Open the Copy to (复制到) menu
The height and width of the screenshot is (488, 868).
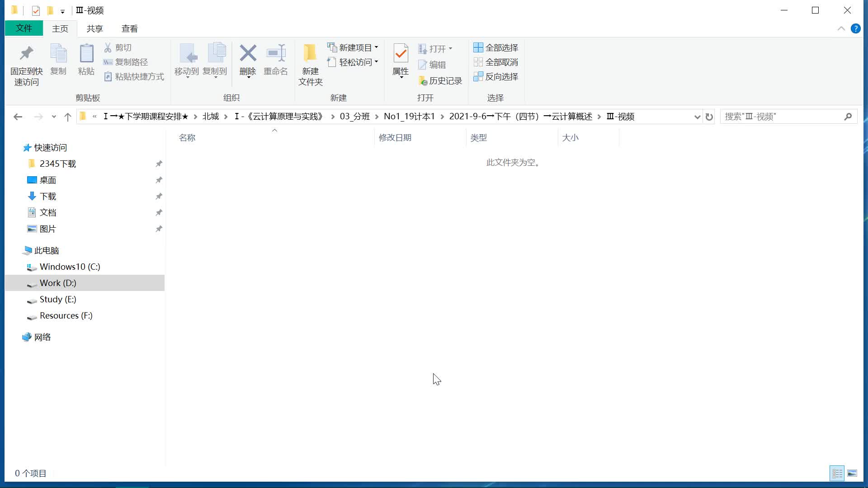tap(215, 61)
